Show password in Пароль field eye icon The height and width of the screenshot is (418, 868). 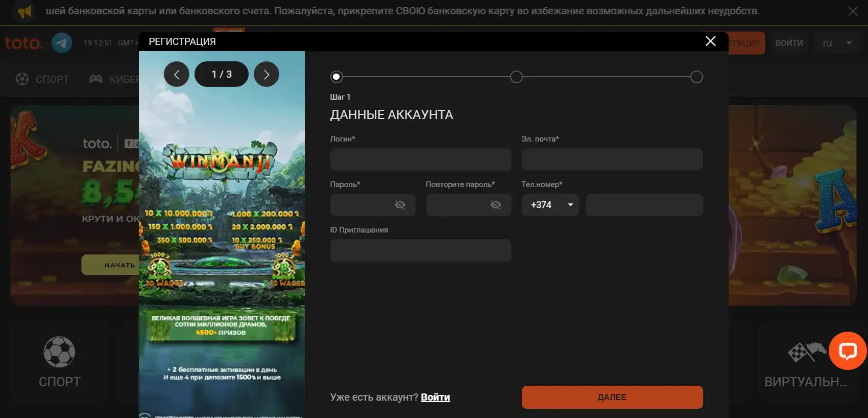400,205
